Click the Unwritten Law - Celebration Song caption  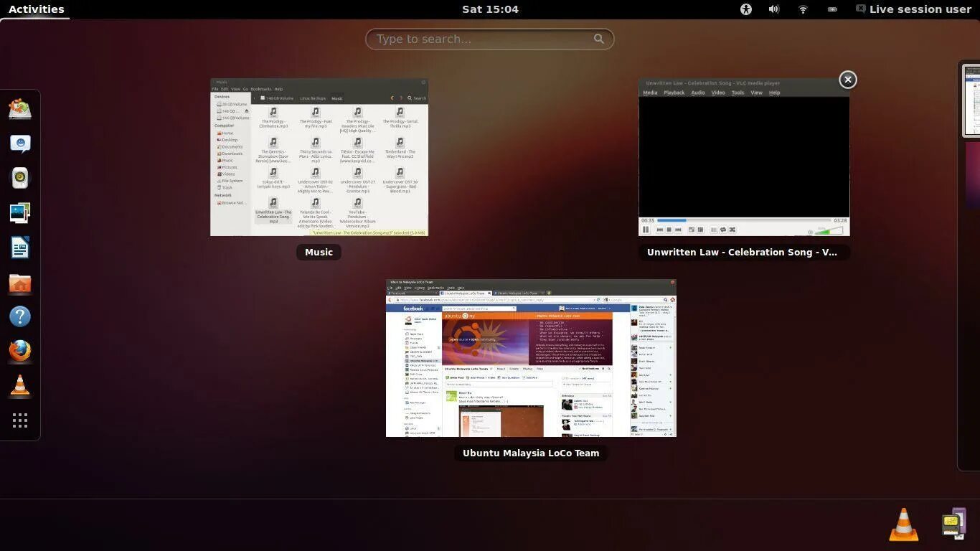[x=744, y=252]
